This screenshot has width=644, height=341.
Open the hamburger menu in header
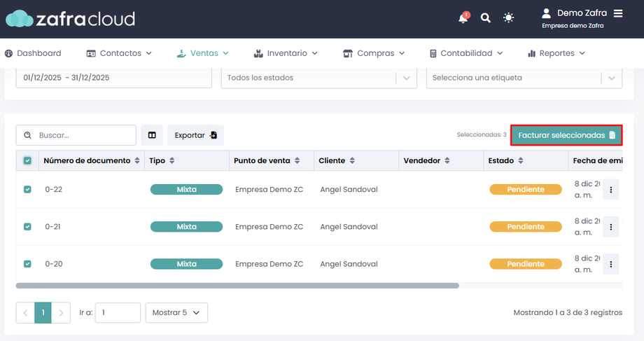tap(618, 13)
